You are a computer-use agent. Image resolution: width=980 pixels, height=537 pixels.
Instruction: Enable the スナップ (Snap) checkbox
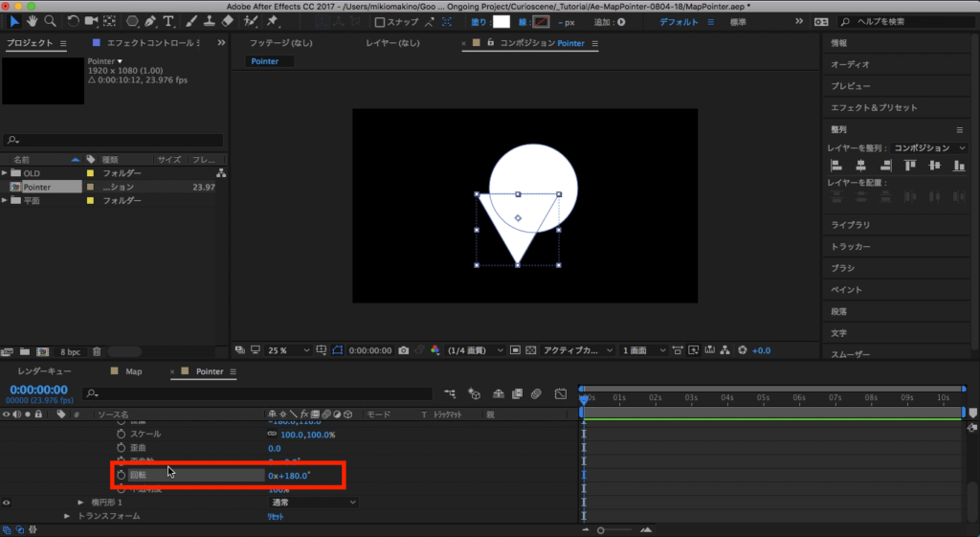[380, 22]
